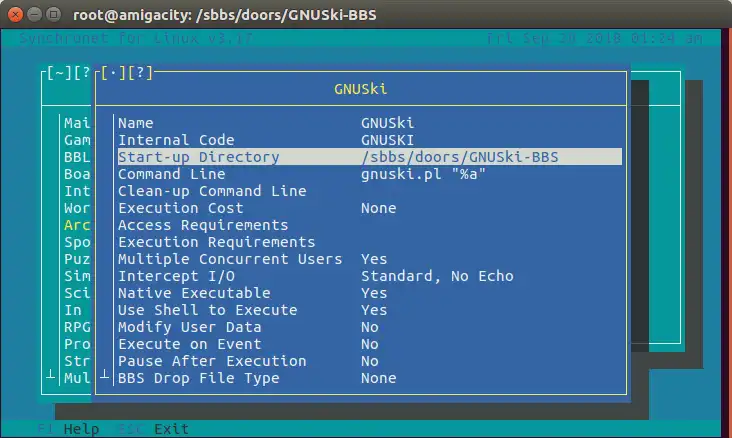Click the GNUSki dialog title

pos(360,89)
